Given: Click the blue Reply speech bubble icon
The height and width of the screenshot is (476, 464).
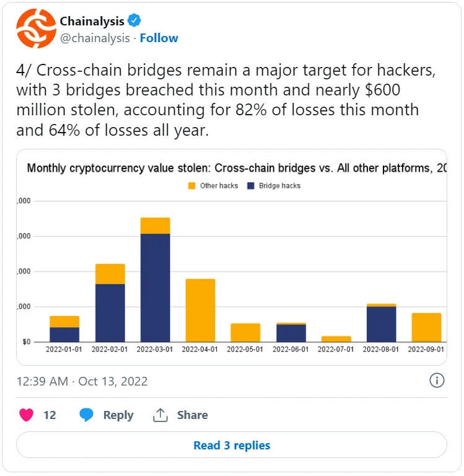Looking at the screenshot, I should [87, 415].
